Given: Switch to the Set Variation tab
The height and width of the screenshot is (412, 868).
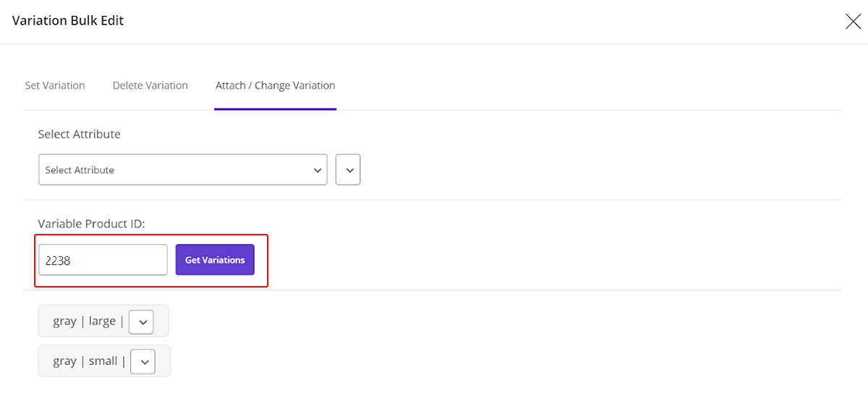Looking at the screenshot, I should tap(55, 85).
